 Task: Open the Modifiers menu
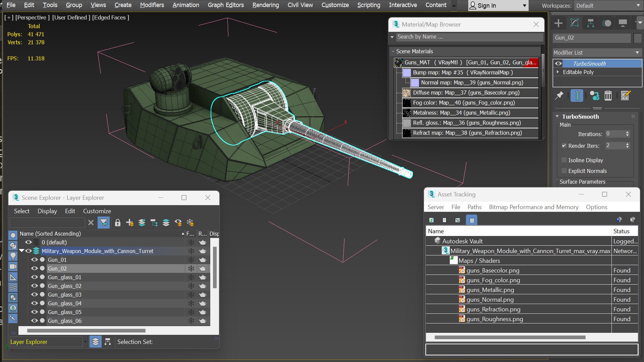pos(152,5)
